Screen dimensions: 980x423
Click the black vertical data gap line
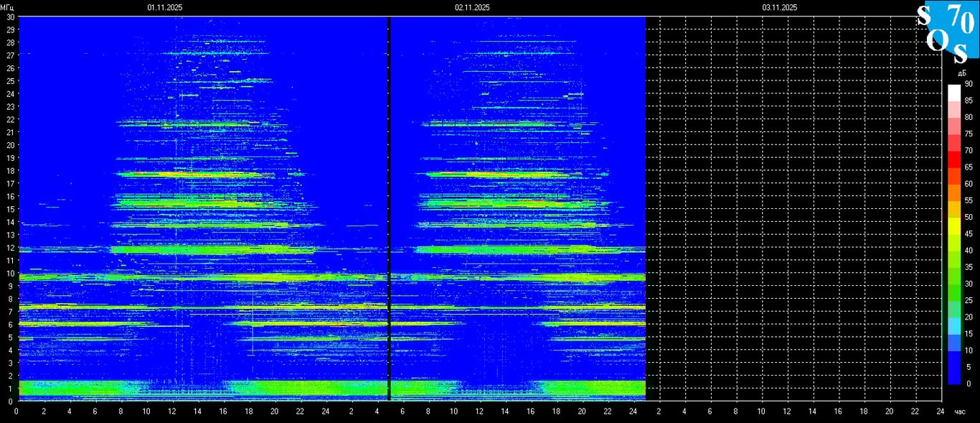(389, 208)
